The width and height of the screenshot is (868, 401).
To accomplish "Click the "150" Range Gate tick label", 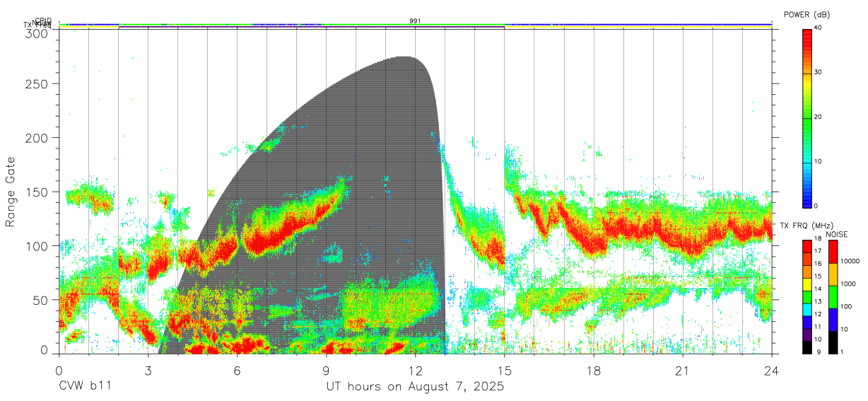I will [x=37, y=192].
